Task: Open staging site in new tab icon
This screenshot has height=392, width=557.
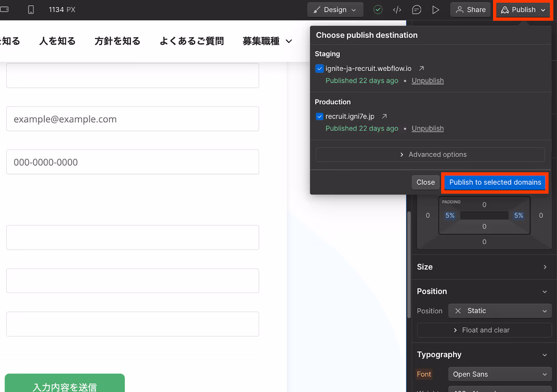Action: coord(421,69)
